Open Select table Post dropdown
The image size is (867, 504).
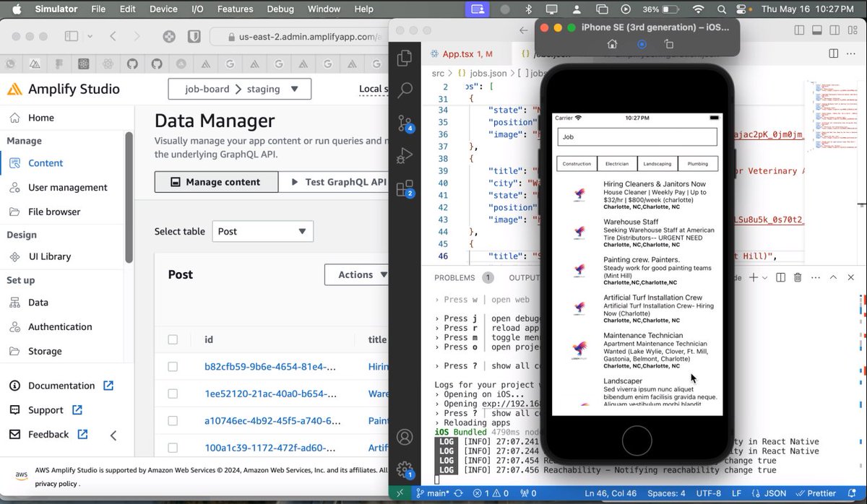262,231
